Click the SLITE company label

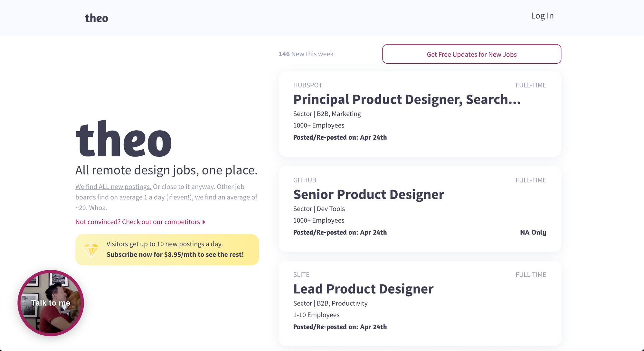301,275
